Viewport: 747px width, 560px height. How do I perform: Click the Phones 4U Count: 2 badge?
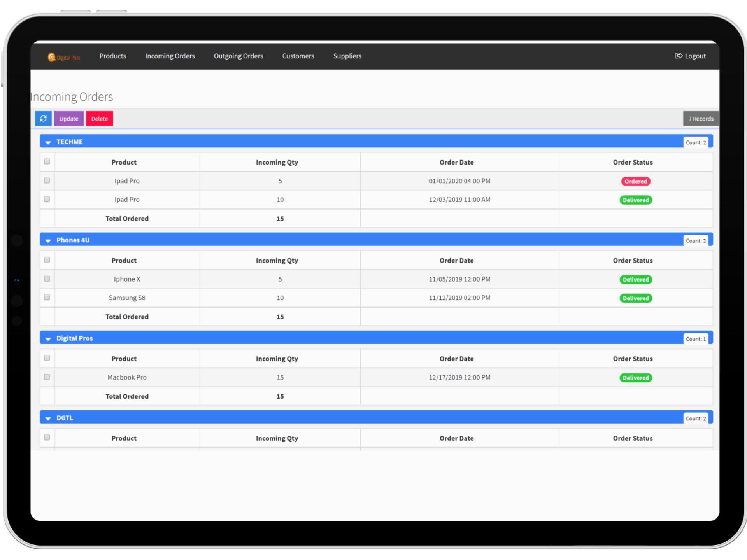point(696,241)
